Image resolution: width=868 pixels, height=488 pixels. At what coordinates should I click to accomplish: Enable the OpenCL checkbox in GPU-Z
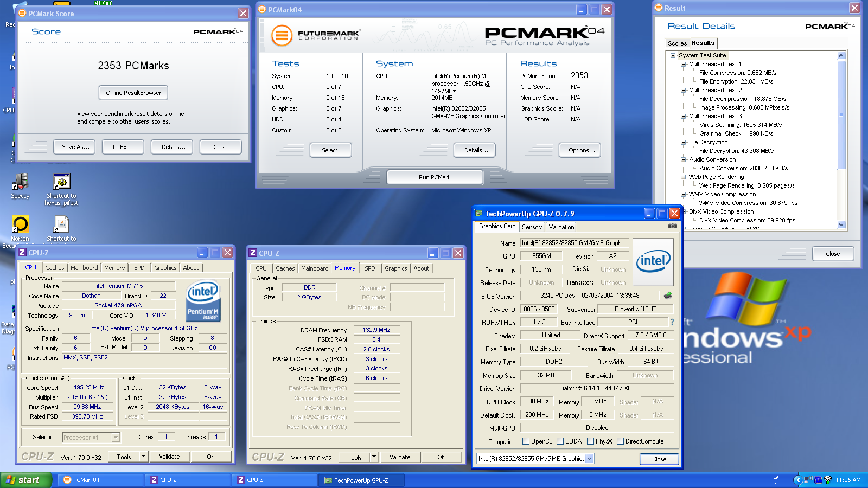pyautogui.click(x=526, y=441)
